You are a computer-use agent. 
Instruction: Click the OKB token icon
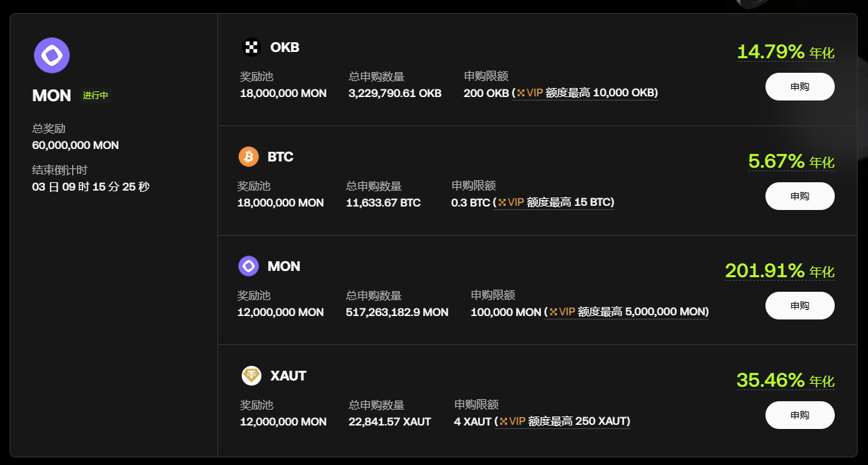pyautogui.click(x=251, y=47)
